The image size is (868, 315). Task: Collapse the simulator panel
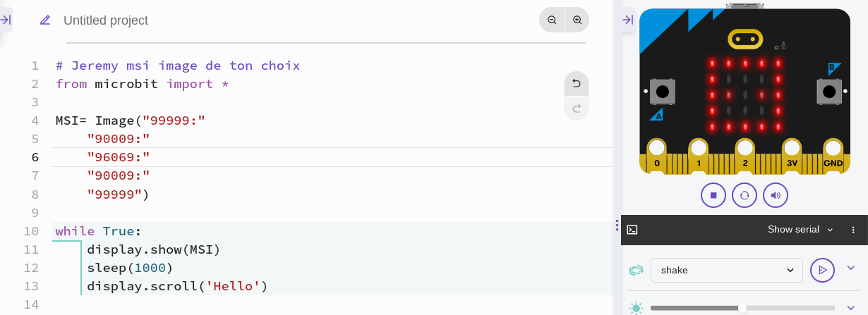[x=627, y=20]
